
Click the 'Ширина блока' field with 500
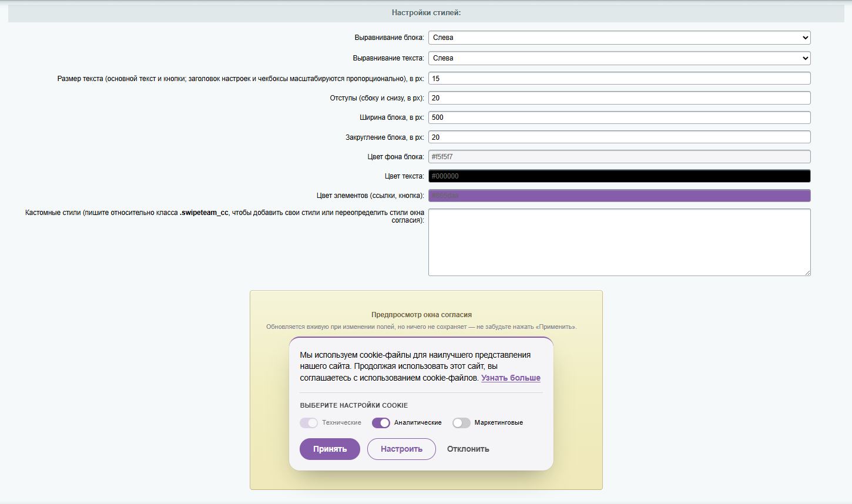click(619, 117)
